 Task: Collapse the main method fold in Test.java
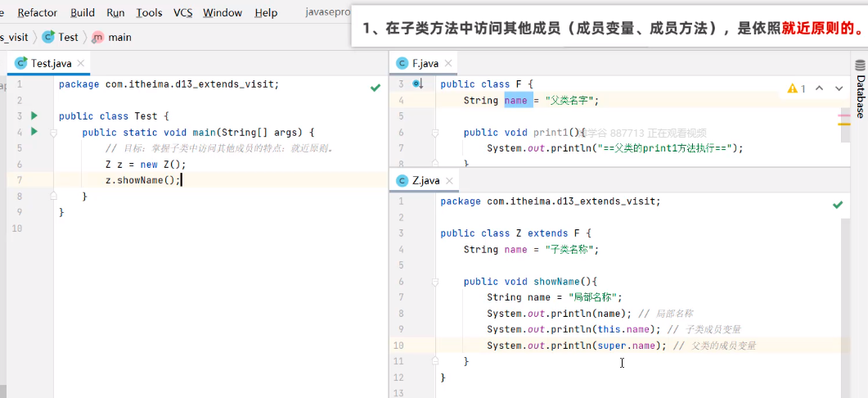coord(52,133)
